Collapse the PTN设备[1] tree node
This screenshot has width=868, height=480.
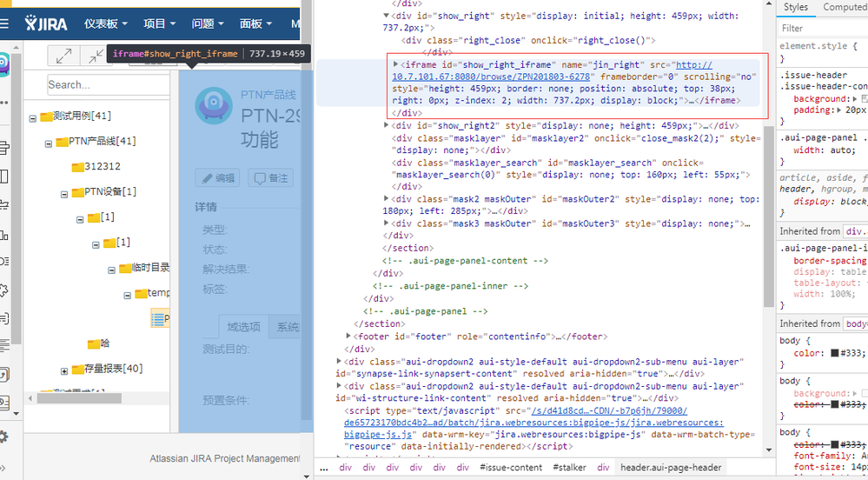tap(64, 195)
